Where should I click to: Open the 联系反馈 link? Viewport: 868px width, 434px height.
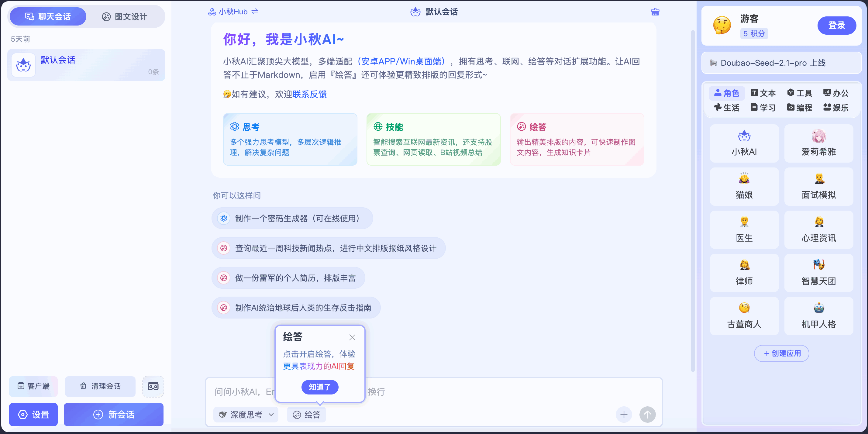(309, 94)
